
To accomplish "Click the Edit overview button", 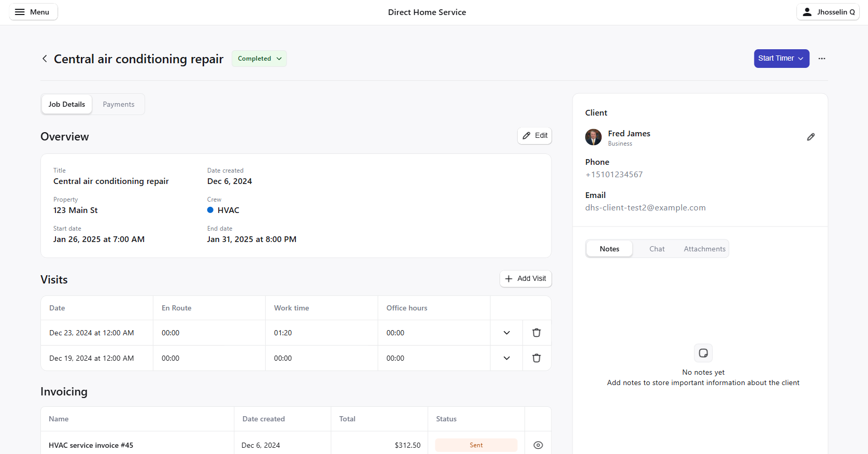I will click(x=534, y=136).
